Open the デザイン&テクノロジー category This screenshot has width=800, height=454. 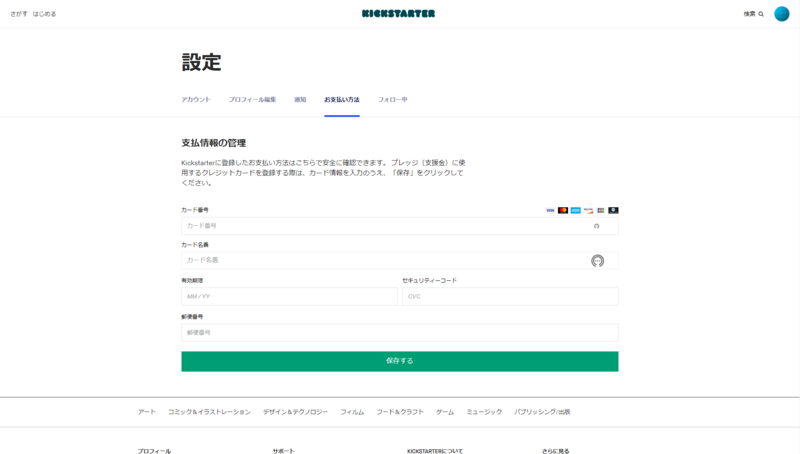[295, 412]
